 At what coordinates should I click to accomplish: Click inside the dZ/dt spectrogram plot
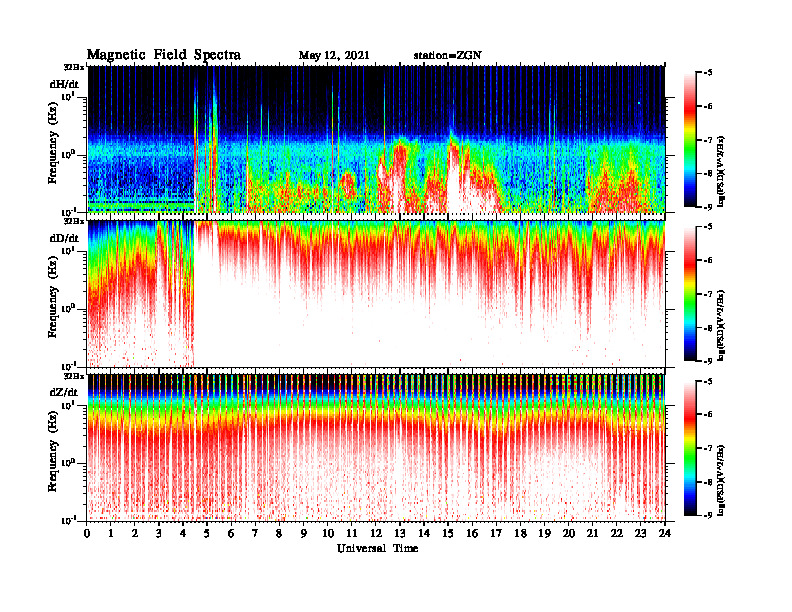pos(376,447)
